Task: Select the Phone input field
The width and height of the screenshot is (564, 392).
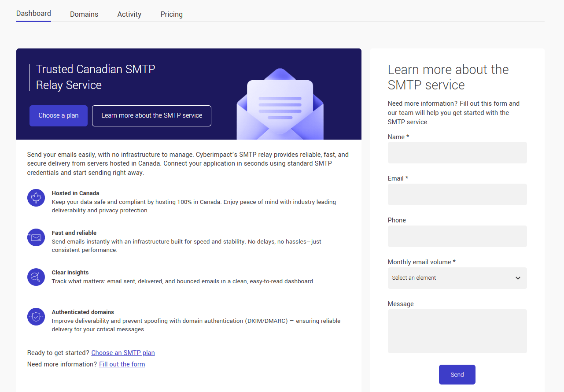Action: click(x=457, y=236)
